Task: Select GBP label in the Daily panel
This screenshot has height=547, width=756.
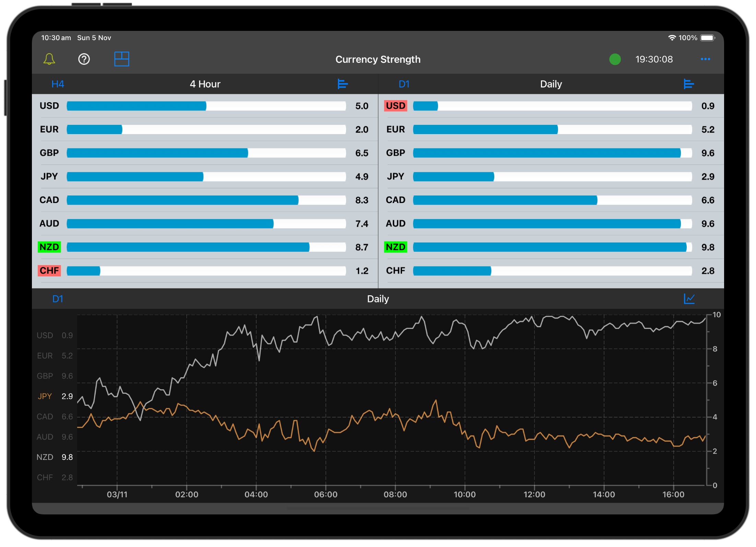Action: [x=395, y=153]
